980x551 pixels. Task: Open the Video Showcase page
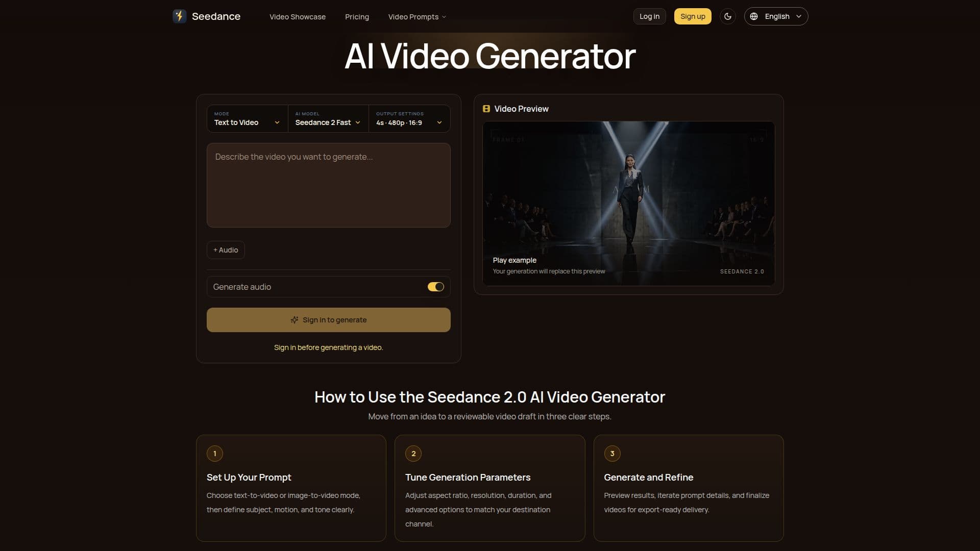coord(298,17)
